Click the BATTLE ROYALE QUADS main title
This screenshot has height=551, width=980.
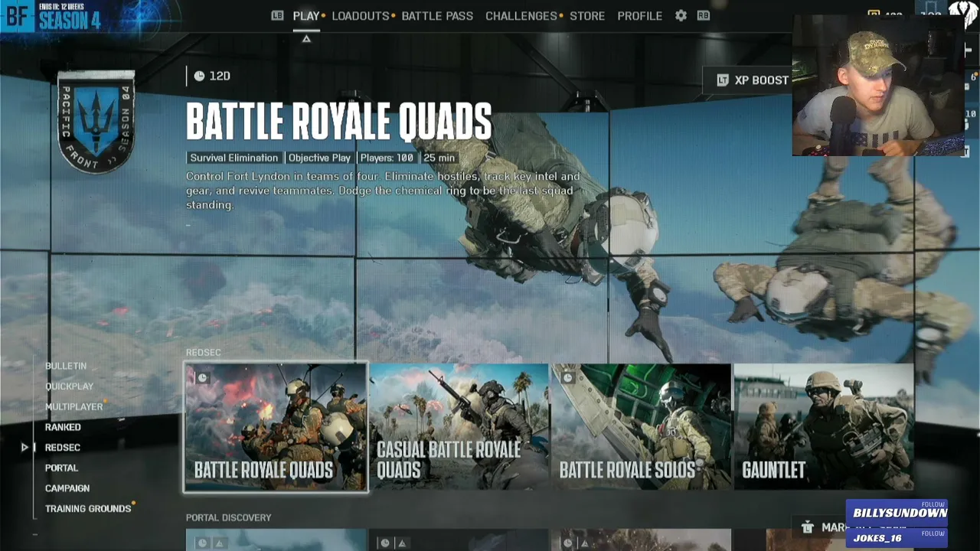(339, 122)
